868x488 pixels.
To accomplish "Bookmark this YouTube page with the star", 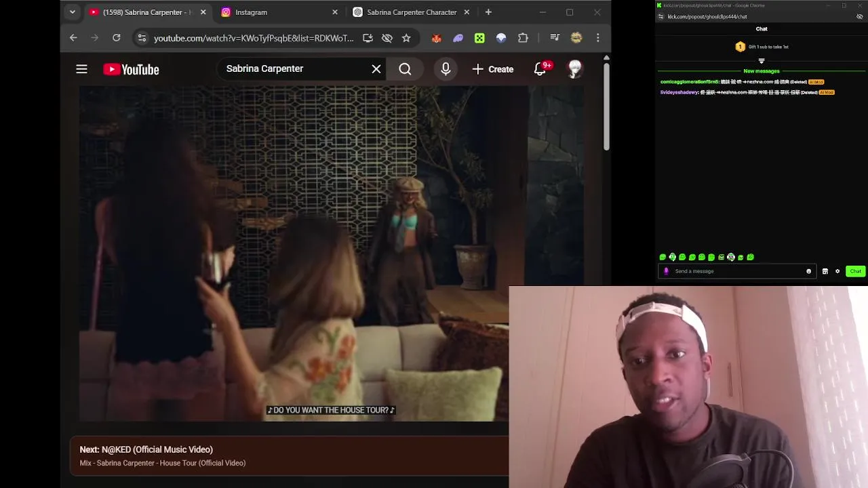I will [x=406, y=38].
